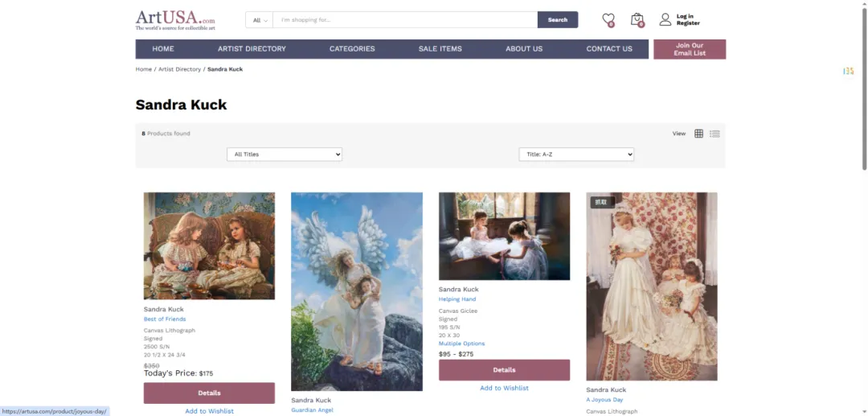Open the A Joyous Day painting thumbnail
The height and width of the screenshot is (416, 868).
pyautogui.click(x=652, y=286)
